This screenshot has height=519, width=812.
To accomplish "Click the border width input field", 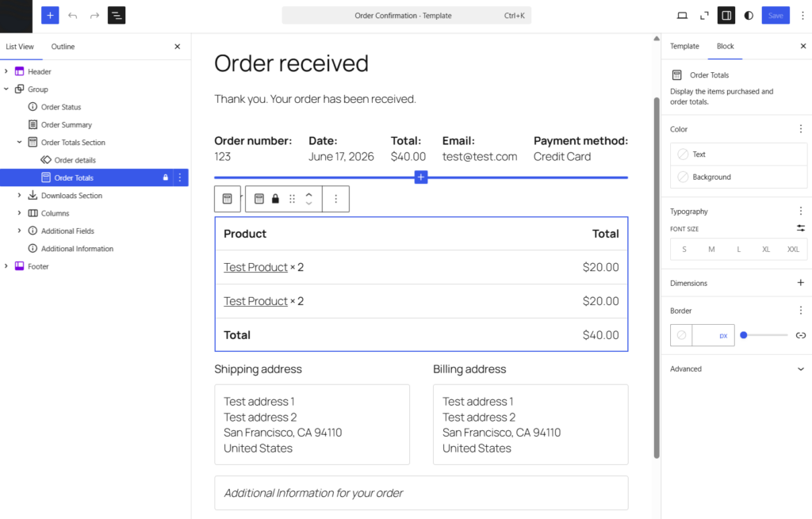I will point(703,335).
